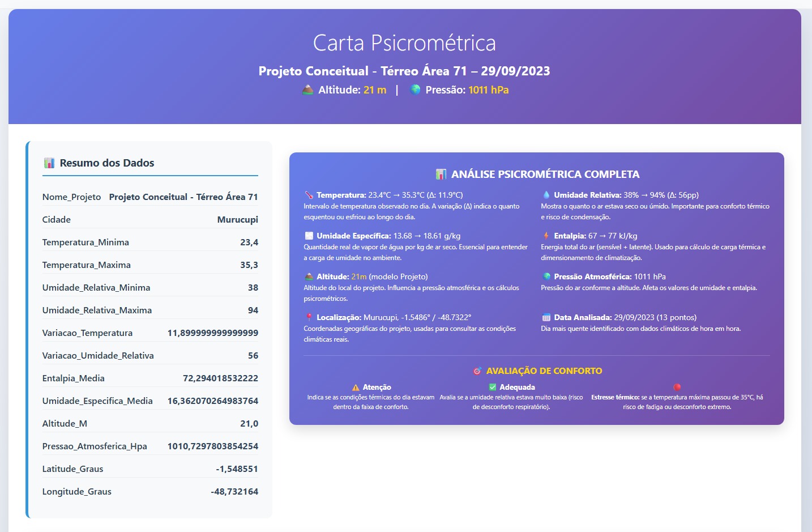Image resolution: width=812 pixels, height=532 pixels.
Task: Click the bar chart icon beside Resumo dos Dados
Action: click(50, 163)
